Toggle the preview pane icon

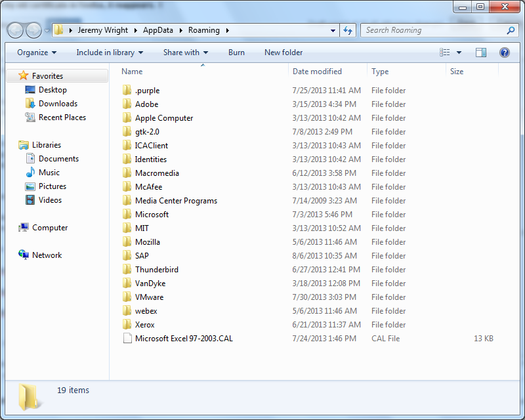click(481, 52)
